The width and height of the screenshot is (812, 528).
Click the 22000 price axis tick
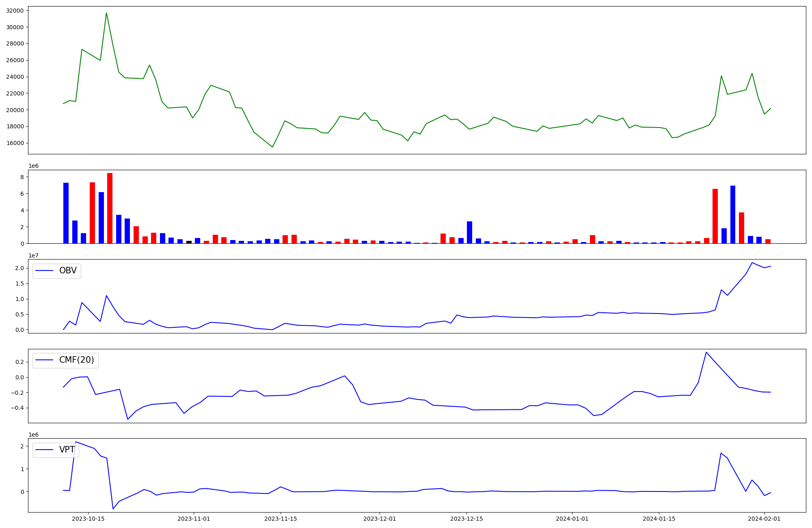[x=15, y=93]
